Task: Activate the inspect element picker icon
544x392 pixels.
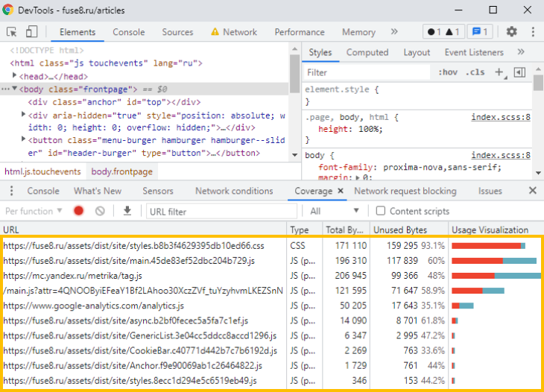Action: 12,32
